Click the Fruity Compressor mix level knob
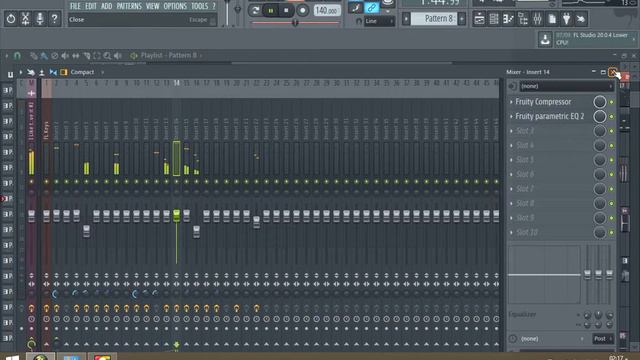 (x=600, y=102)
